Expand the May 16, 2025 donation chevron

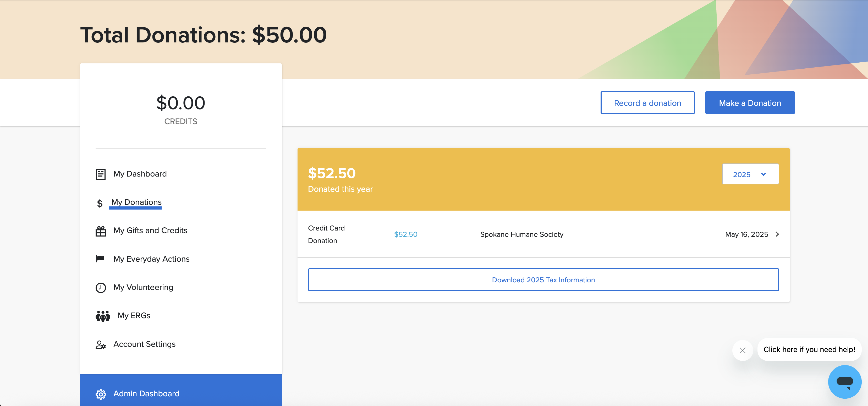(x=777, y=234)
